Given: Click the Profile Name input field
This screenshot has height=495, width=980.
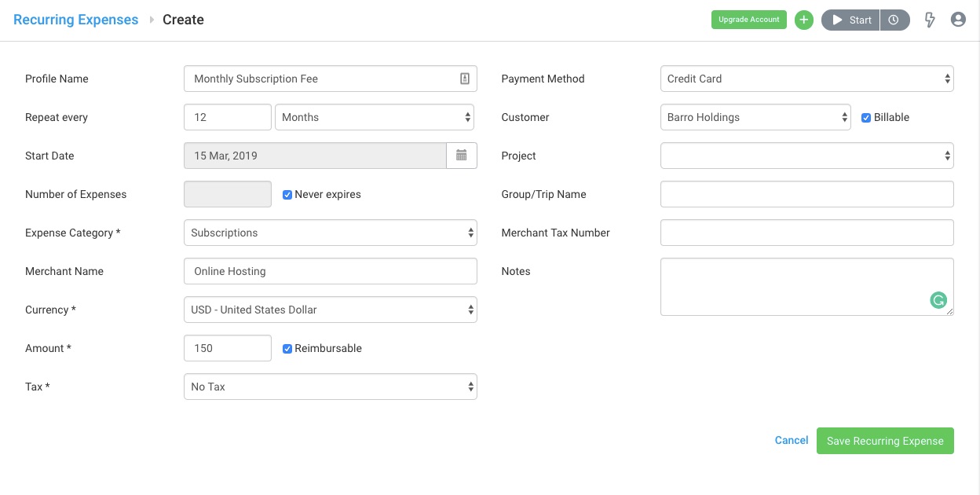Looking at the screenshot, I should pos(331,79).
